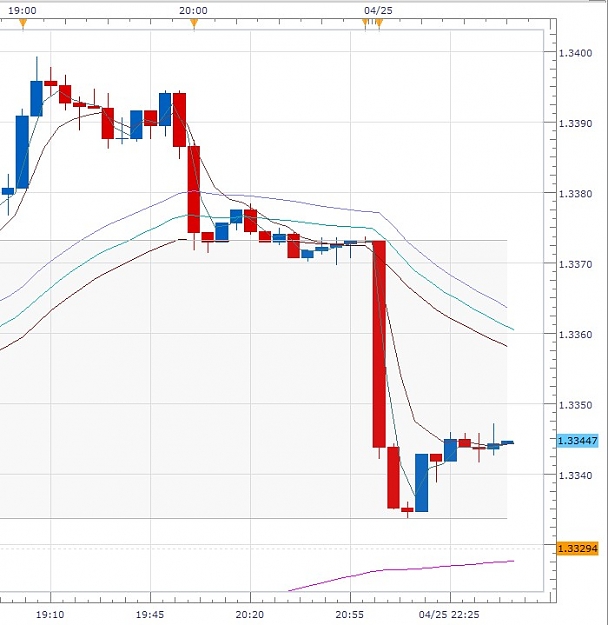Click the 19:45 bottom time label
608x625 pixels.
point(150,615)
